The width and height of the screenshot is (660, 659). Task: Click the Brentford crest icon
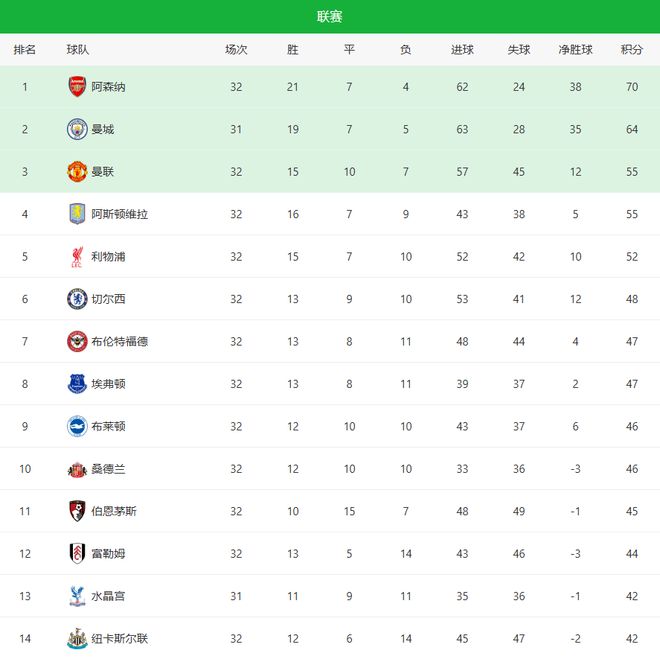[77, 341]
